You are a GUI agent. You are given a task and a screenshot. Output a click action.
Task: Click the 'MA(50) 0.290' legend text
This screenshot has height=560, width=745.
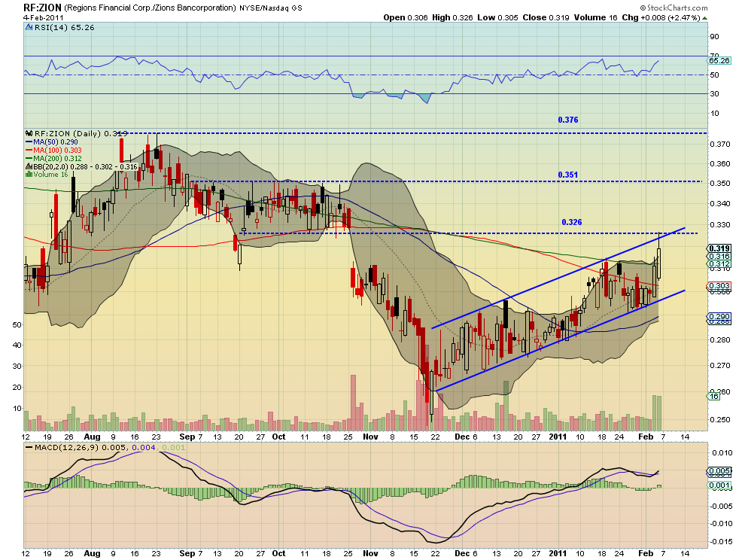click(56, 142)
